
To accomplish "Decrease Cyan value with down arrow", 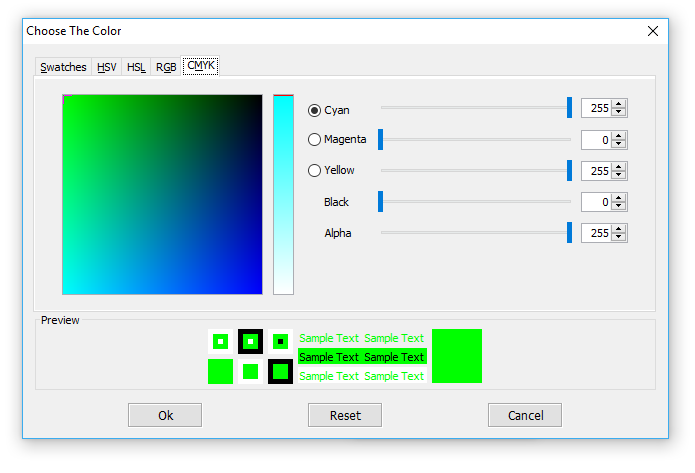I will [x=619, y=112].
